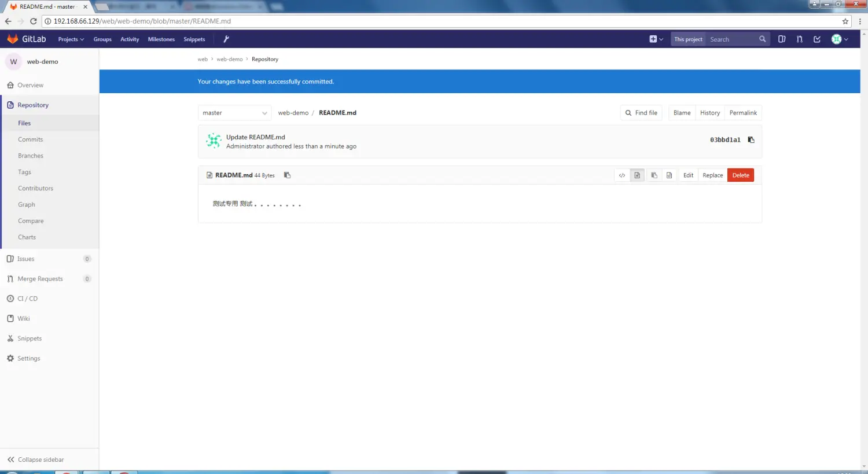Click the web breadcrumb link
This screenshot has width=868, height=474.
tap(203, 59)
